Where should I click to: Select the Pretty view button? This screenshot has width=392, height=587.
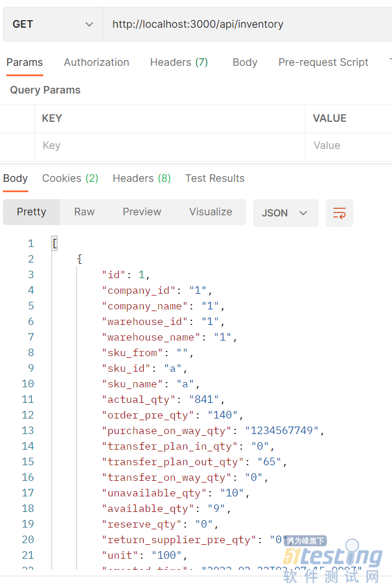coord(32,212)
